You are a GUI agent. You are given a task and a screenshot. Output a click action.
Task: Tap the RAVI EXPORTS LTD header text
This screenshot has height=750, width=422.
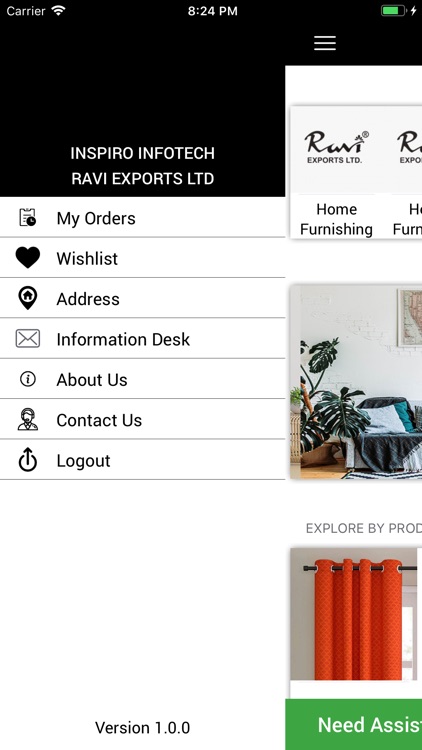pyautogui.click(x=143, y=178)
